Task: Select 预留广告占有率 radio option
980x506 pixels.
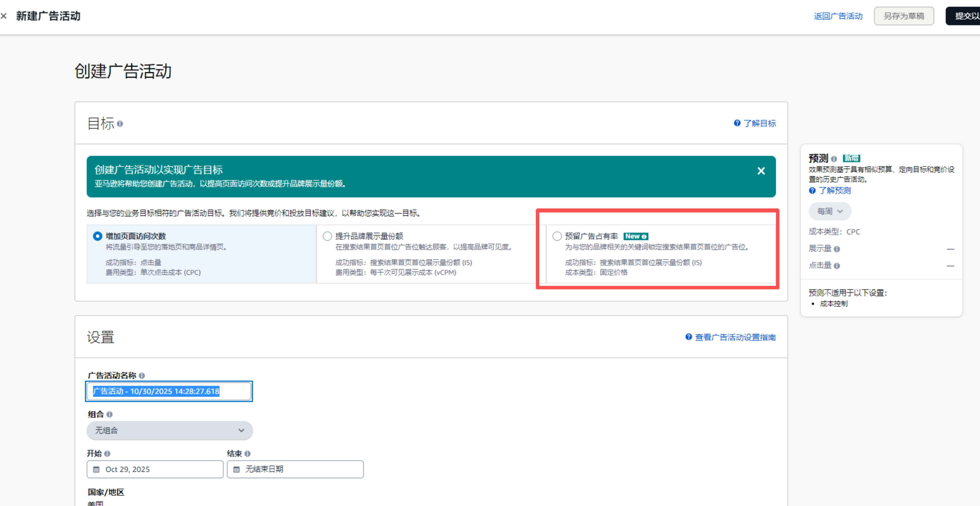Action: click(x=557, y=237)
